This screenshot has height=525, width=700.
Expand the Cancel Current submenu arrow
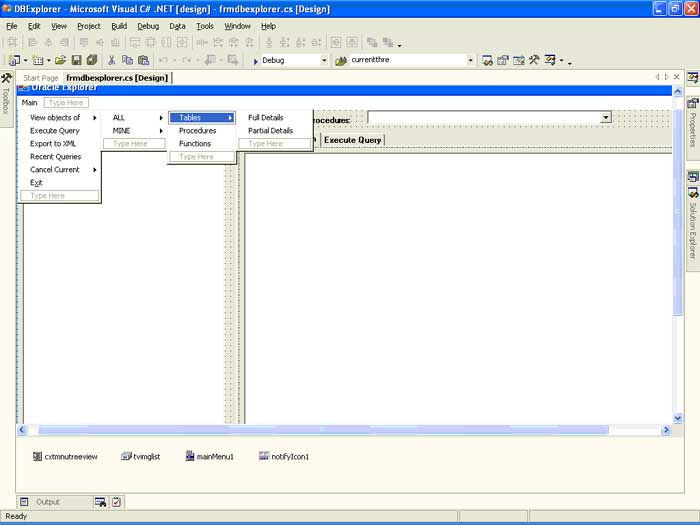coord(95,170)
